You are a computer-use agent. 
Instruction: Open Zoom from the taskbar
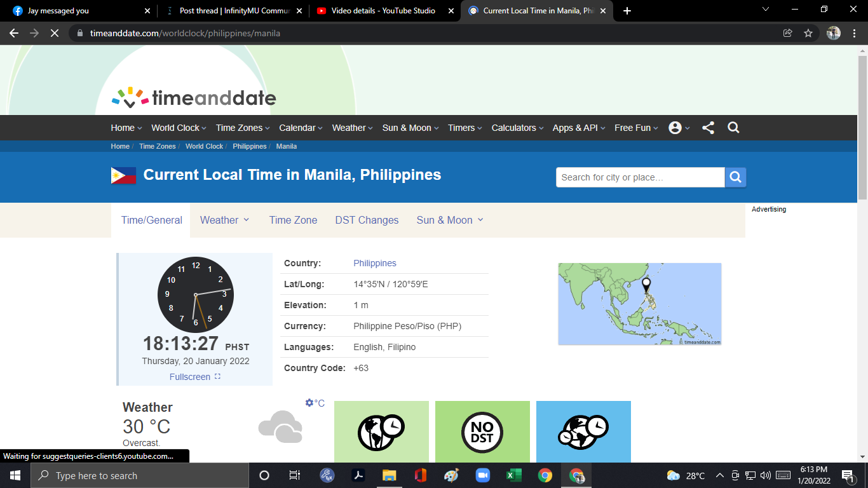point(482,475)
